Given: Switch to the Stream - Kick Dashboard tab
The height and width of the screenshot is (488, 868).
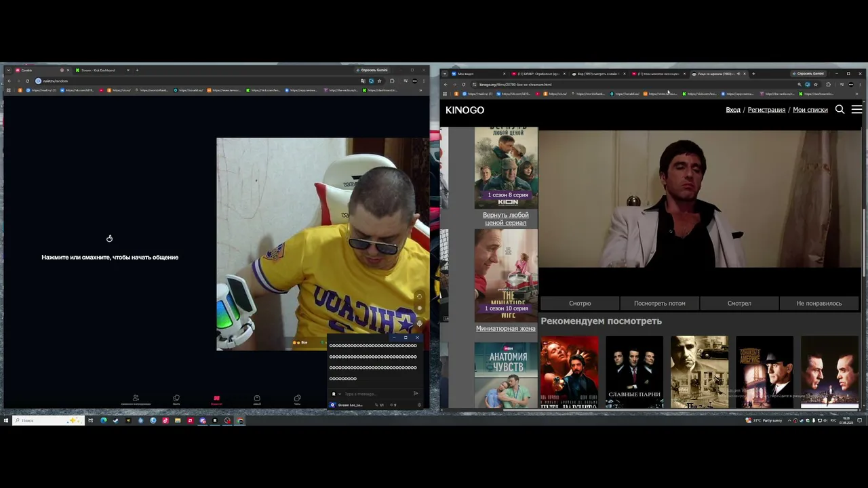Looking at the screenshot, I should pyautogui.click(x=102, y=70).
